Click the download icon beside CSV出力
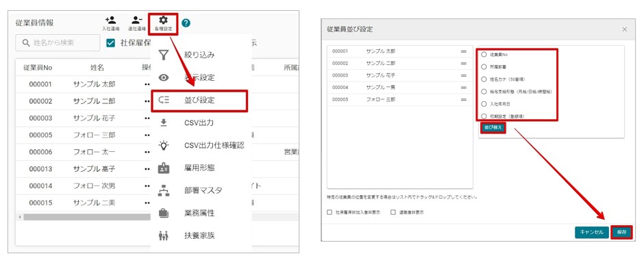This screenshot has height=258, width=644. pos(164,122)
